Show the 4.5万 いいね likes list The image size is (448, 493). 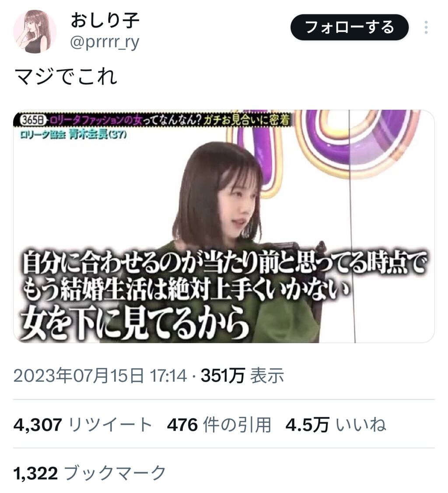click(x=335, y=425)
